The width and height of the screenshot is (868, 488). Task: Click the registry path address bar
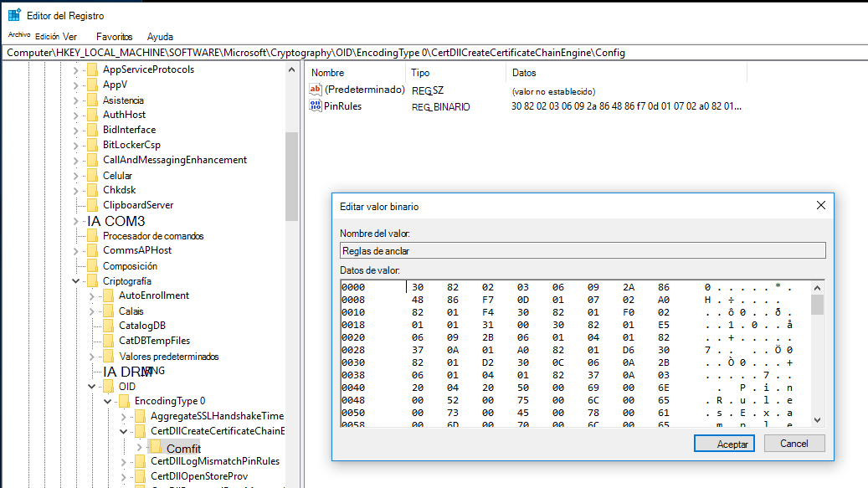[x=434, y=53]
